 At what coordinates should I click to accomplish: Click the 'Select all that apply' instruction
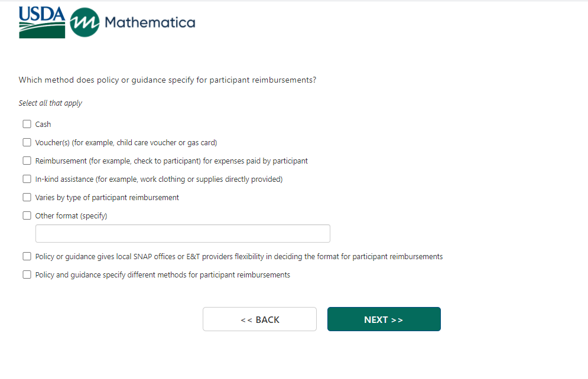(x=50, y=103)
